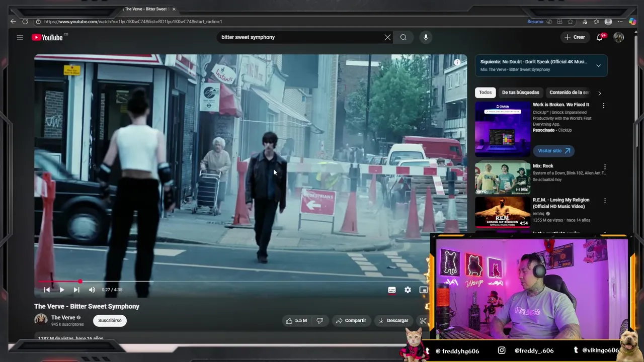Click the browser address bar URL
The width and height of the screenshot is (644, 362).
(x=133, y=22)
